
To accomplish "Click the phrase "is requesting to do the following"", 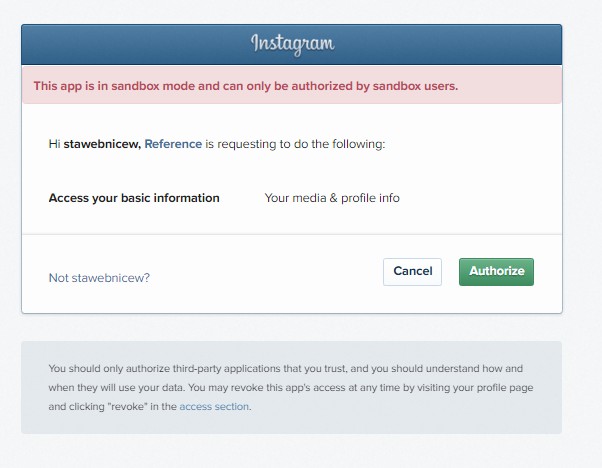I will (295, 144).
